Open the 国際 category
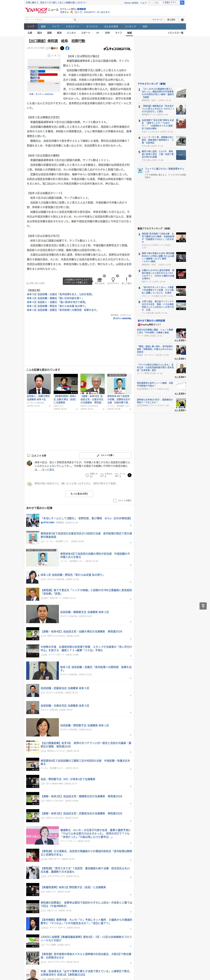Screen dimensions: 210x980 (49, 33)
